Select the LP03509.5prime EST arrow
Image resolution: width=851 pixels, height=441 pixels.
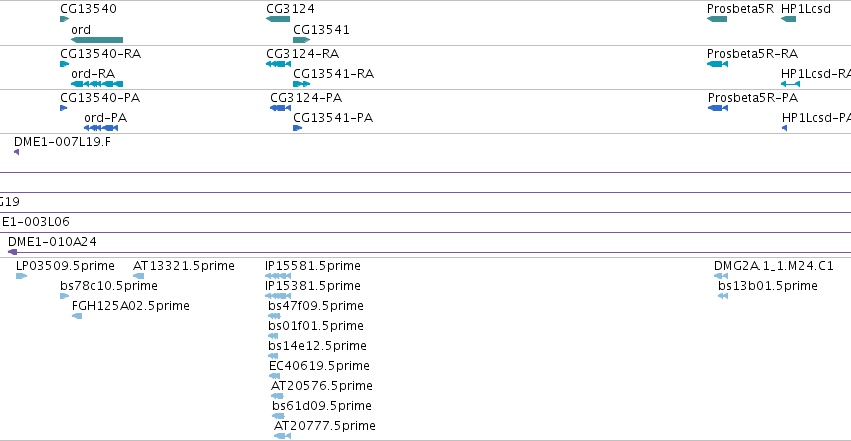tap(21, 276)
